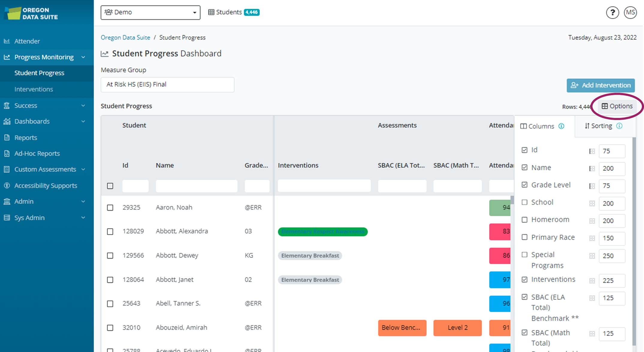Viewport: 644px width, 352px height.
Task: Click the Add Intervention button
Action: tap(601, 86)
